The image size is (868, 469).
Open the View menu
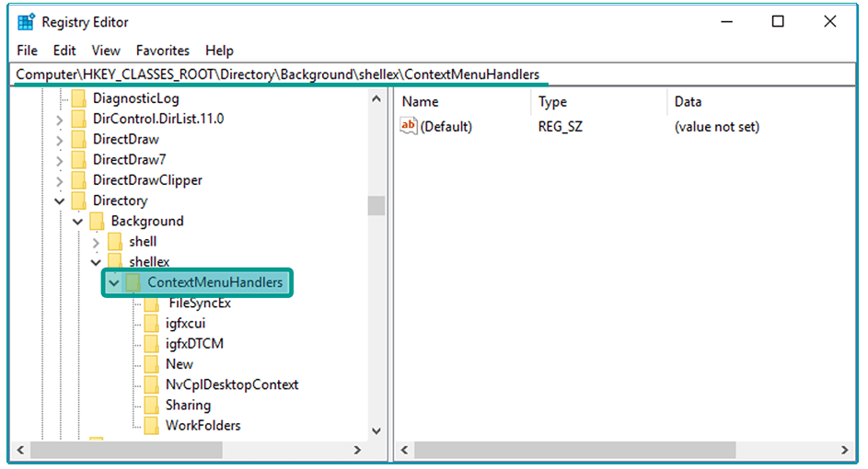click(x=106, y=51)
